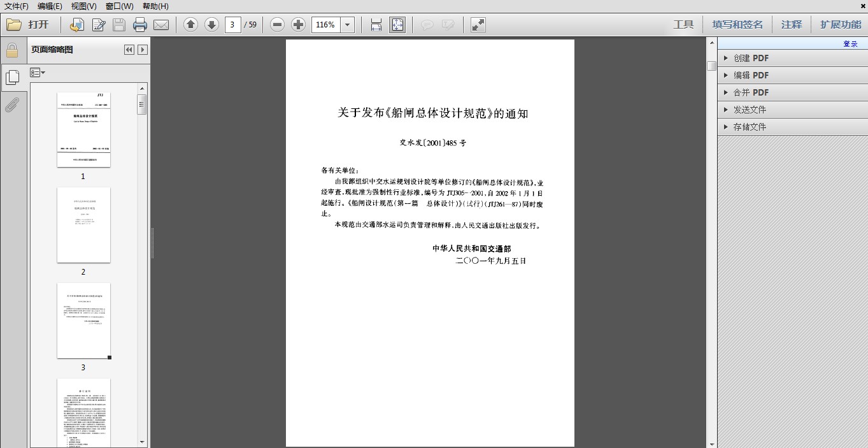This screenshot has height=448, width=868.
Task: Click the security lock icon in sidebar
Action: [x=11, y=51]
